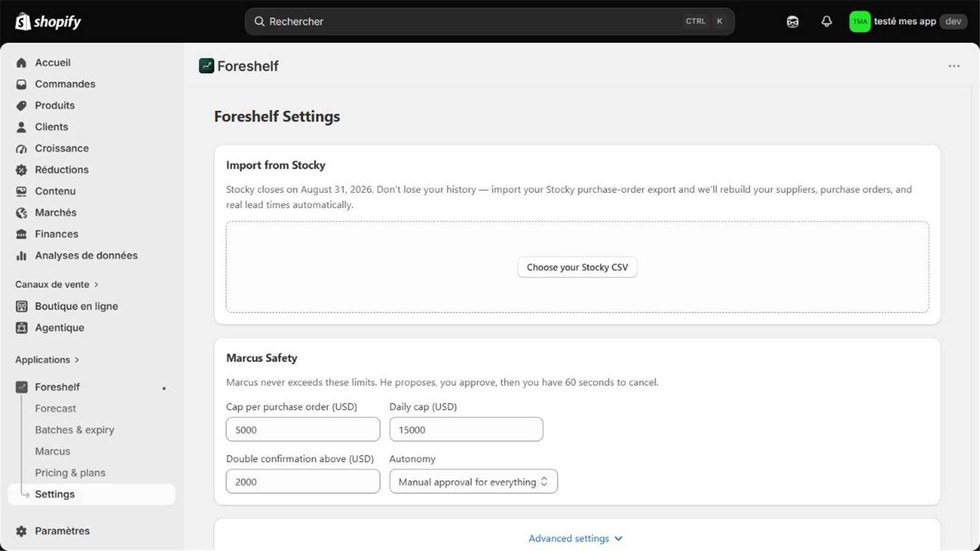Click the Shopify logo
The height and width of the screenshot is (551, 980).
click(x=48, y=21)
